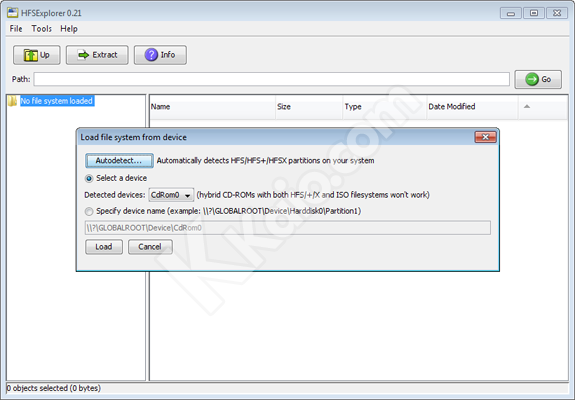Cancel the Load file system dialog
575x400 pixels.
click(x=150, y=247)
